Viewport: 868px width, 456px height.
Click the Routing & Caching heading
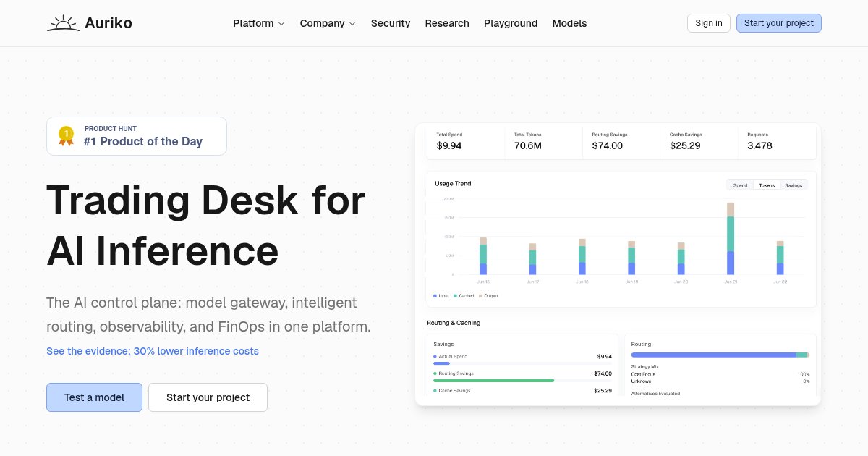454,323
